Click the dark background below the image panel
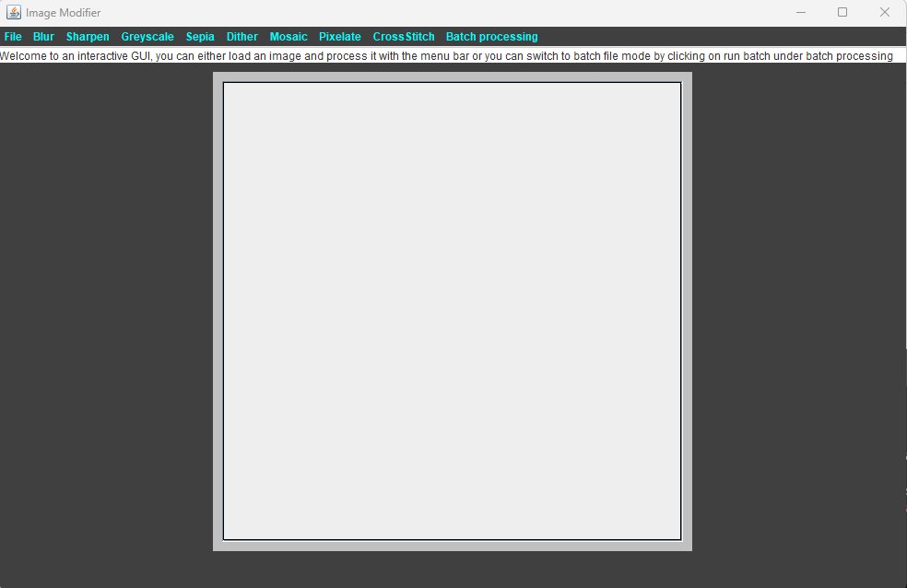The height and width of the screenshot is (588, 907). (452, 571)
